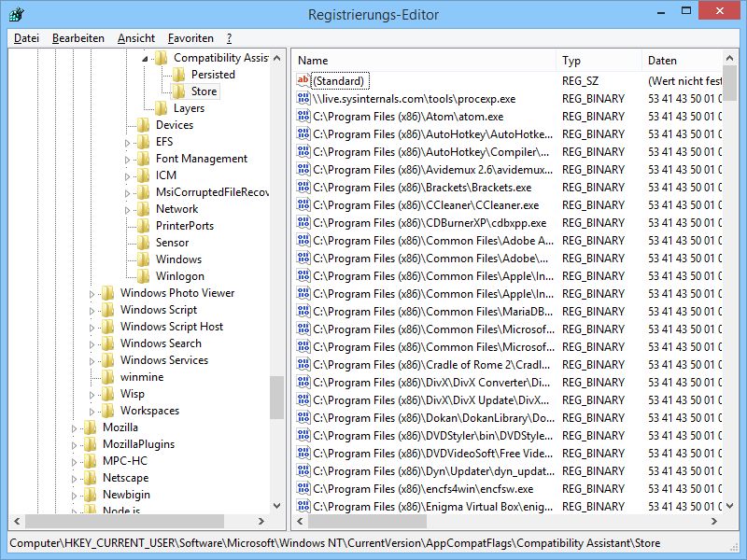
Task: Select the Wisp key
Action: (x=132, y=394)
